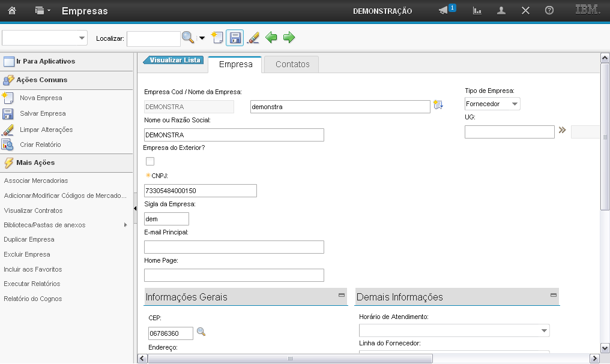Open the reports bar chart icon
Image resolution: width=610 pixels, height=364 pixels.
pos(477,11)
